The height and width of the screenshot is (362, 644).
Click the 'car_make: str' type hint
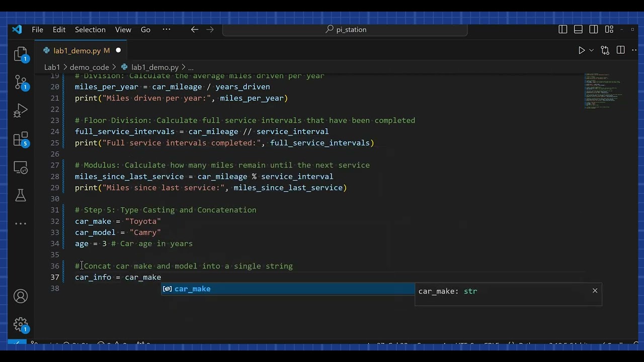click(x=448, y=291)
